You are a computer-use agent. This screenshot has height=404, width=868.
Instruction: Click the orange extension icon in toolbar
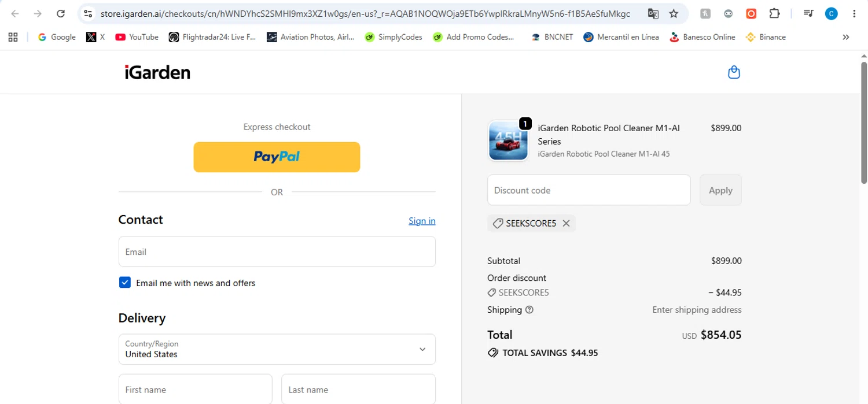click(751, 13)
